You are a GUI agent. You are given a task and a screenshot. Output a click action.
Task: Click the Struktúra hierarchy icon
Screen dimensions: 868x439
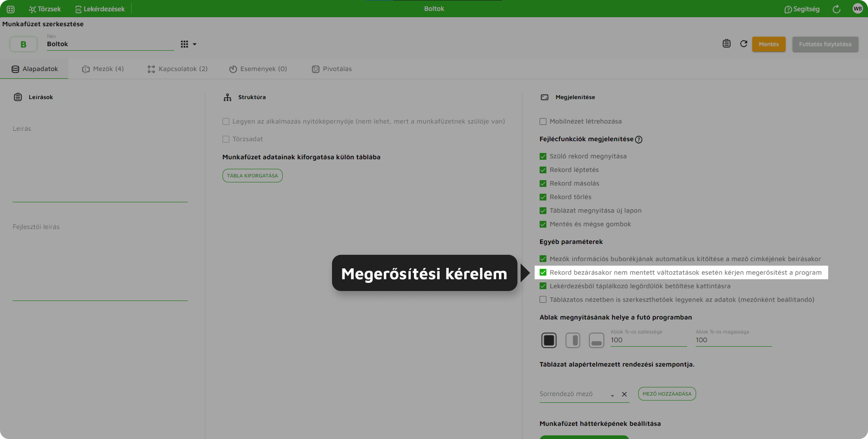pyautogui.click(x=228, y=97)
